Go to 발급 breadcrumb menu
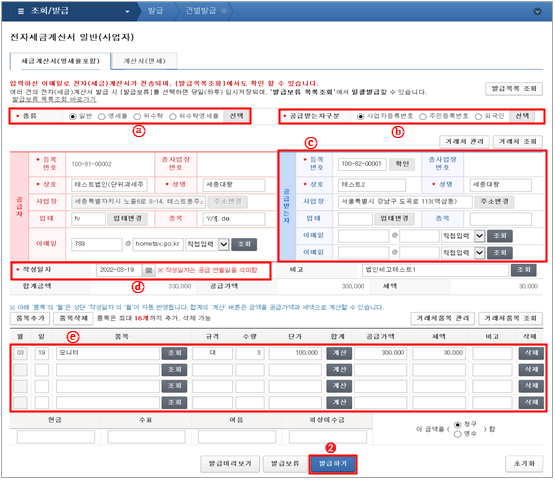The height and width of the screenshot is (480, 555). tap(155, 11)
